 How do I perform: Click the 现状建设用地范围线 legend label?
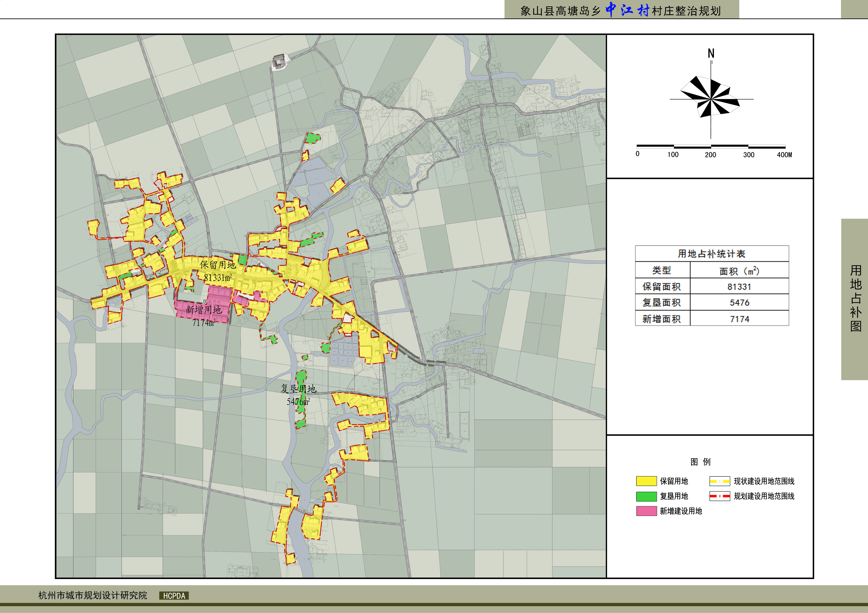764,481
